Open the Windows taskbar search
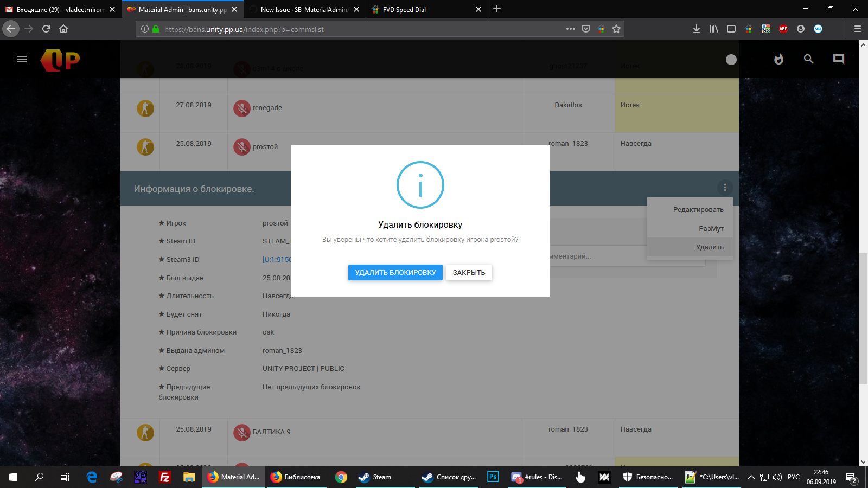This screenshot has height=488, width=868. click(x=39, y=477)
